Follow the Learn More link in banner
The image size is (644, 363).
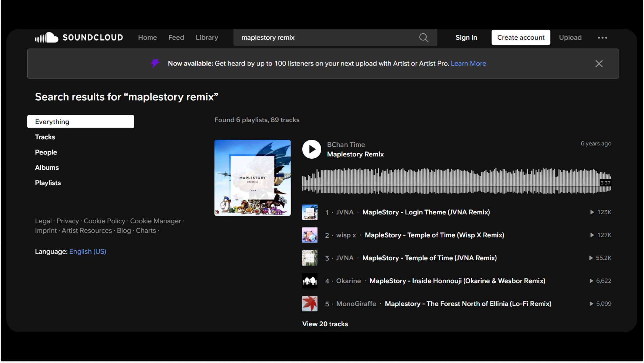coord(468,64)
